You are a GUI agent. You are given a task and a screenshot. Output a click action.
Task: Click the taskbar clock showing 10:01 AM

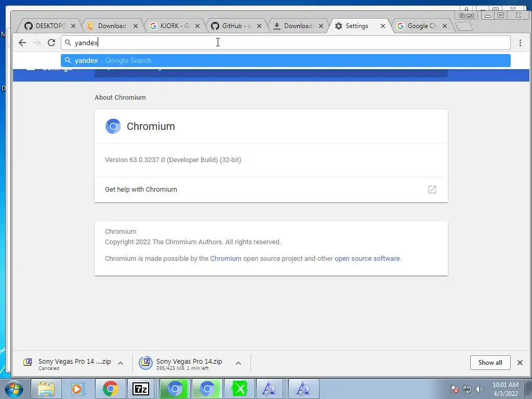(506, 389)
